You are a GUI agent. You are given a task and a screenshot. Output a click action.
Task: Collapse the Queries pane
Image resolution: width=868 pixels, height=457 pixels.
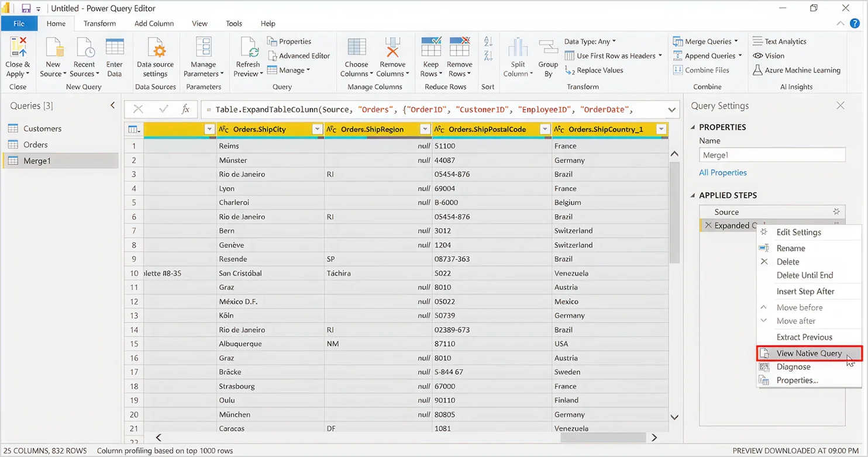[112, 105]
